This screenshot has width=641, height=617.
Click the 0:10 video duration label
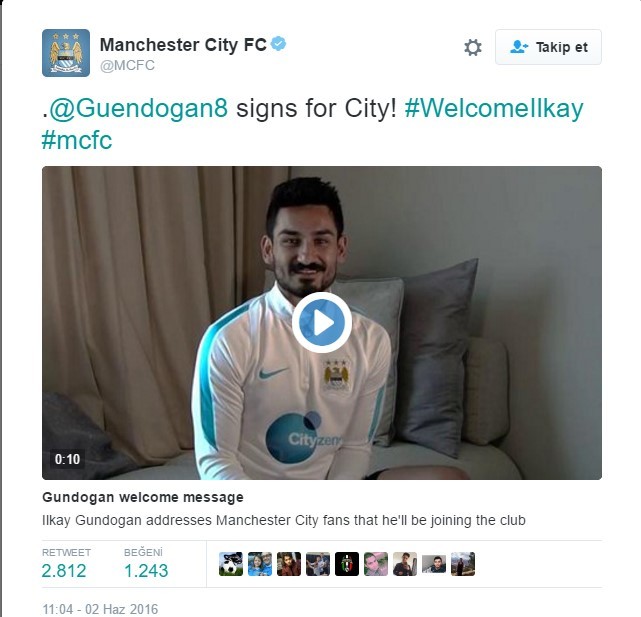67,459
